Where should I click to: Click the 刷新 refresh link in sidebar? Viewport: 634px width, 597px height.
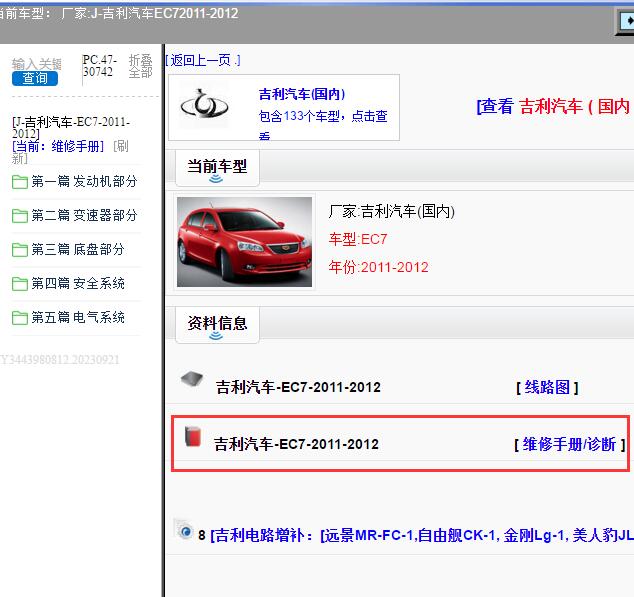121,146
